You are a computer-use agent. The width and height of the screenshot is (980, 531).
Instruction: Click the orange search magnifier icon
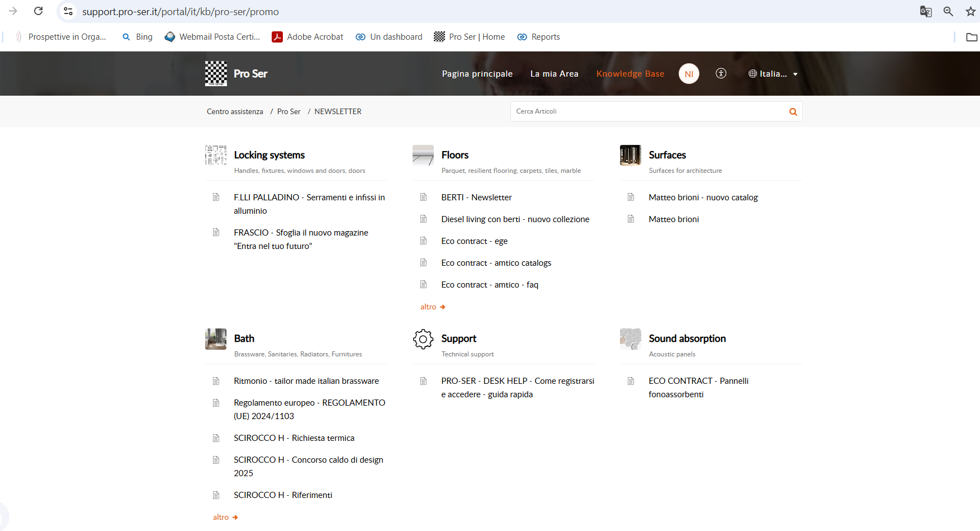click(x=793, y=112)
